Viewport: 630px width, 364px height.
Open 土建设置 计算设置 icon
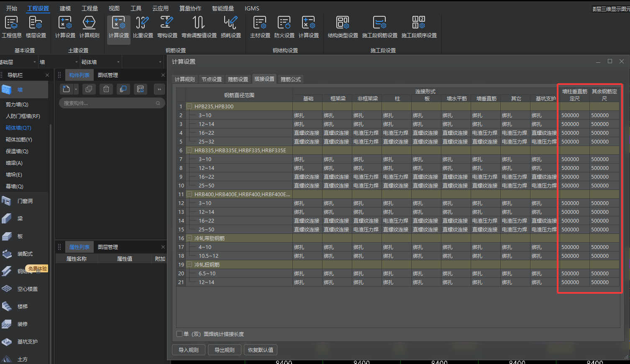[65, 27]
